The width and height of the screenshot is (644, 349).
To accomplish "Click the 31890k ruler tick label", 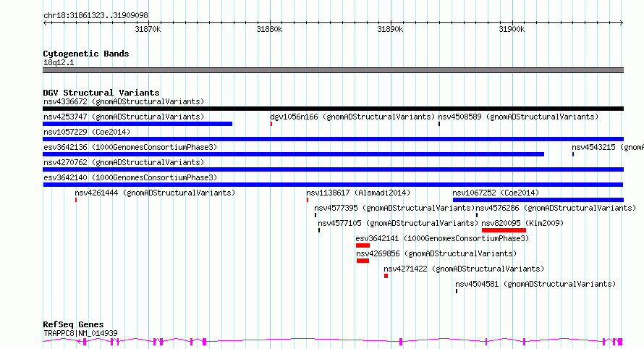I will point(390,29).
